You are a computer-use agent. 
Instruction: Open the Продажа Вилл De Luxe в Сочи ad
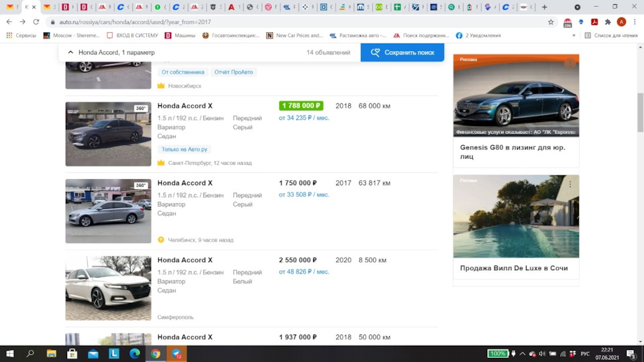point(514,268)
